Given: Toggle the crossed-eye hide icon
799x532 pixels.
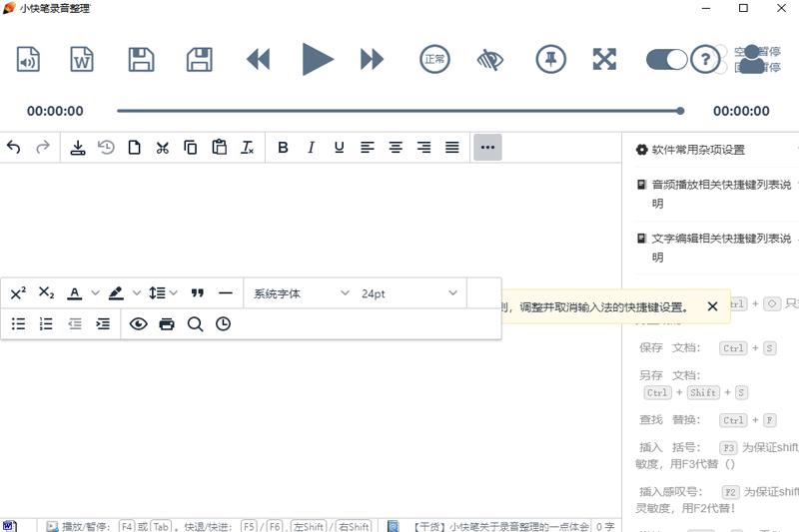Looking at the screenshot, I should click(490, 60).
